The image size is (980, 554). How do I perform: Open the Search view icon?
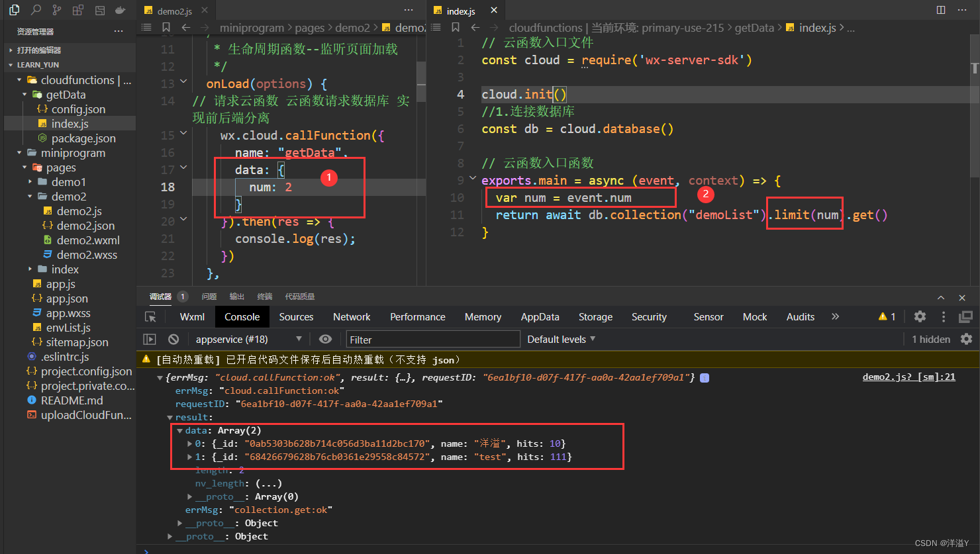pyautogui.click(x=36, y=10)
